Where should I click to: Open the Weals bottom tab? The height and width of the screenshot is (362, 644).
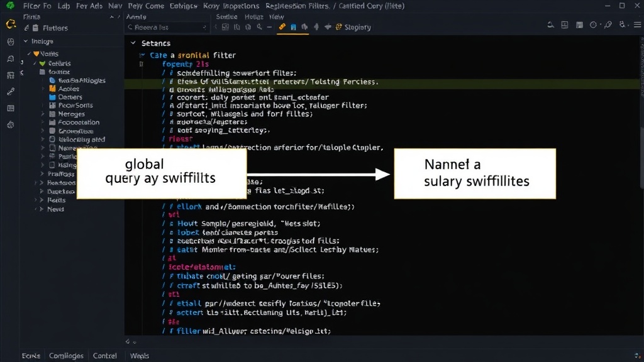[140, 356]
